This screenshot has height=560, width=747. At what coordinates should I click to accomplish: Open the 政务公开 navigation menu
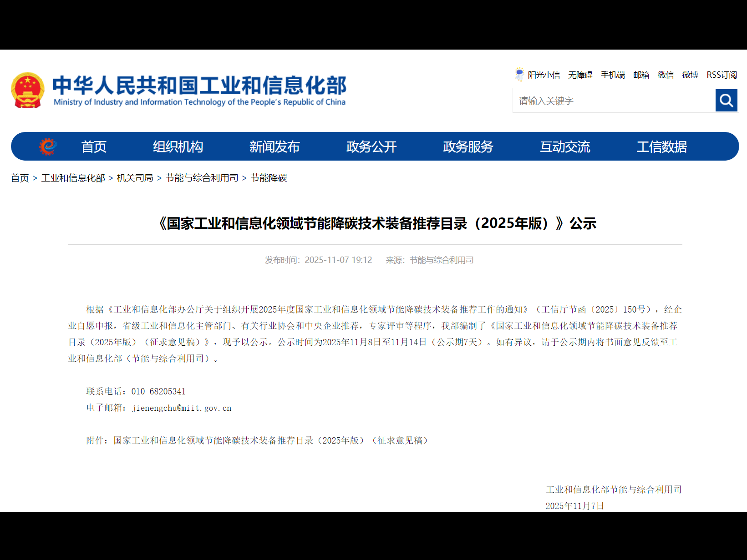point(371,146)
